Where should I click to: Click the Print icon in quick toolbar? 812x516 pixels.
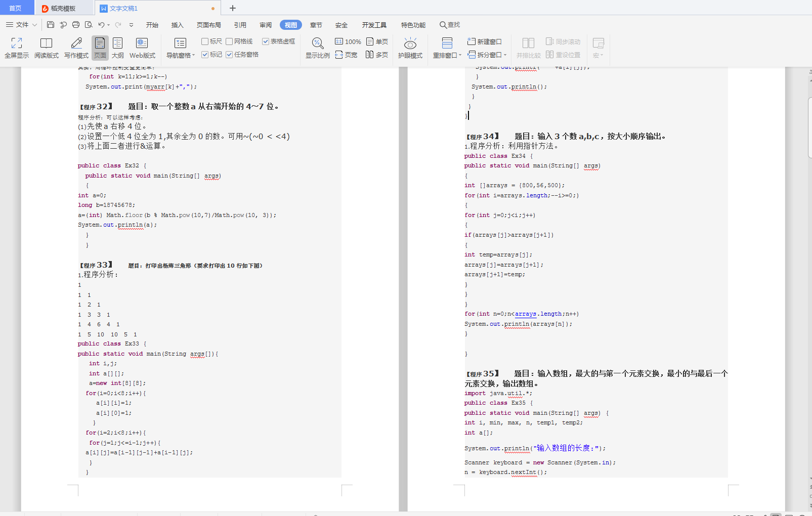(76, 25)
